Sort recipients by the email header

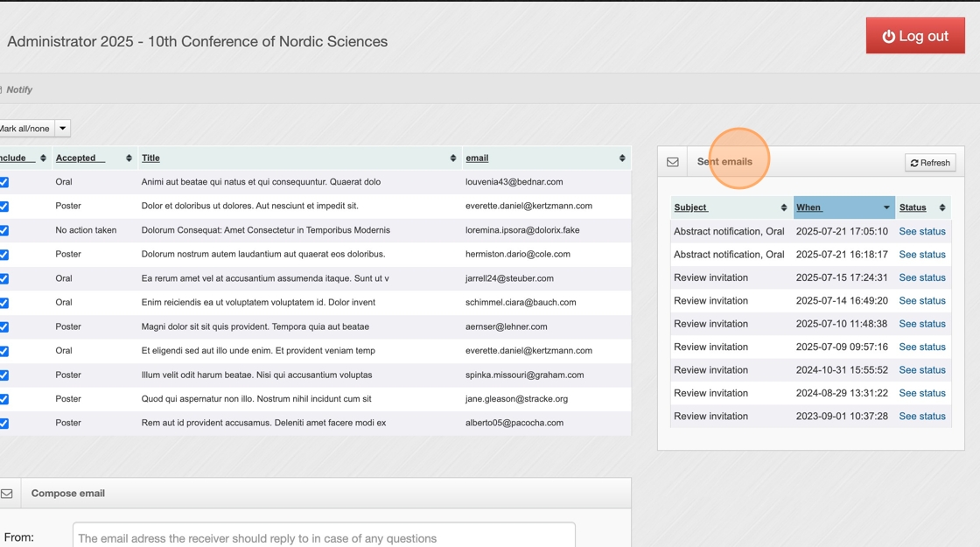pos(477,158)
